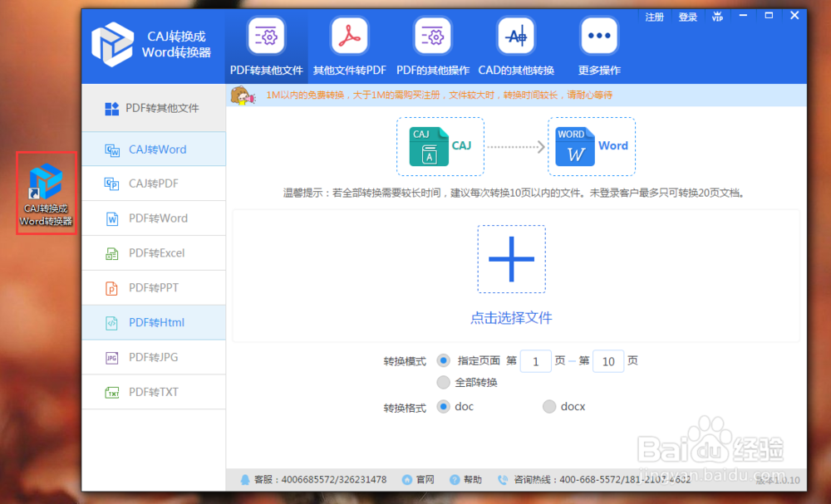The width and height of the screenshot is (831, 504).
Task: Open the 其他文件转PDF toolbar icon
Action: pos(349,36)
